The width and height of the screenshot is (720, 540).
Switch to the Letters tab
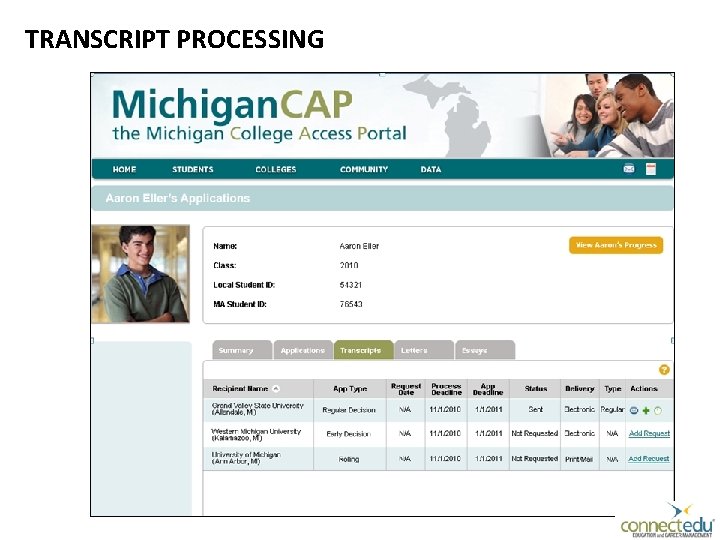pyautogui.click(x=424, y=350)
